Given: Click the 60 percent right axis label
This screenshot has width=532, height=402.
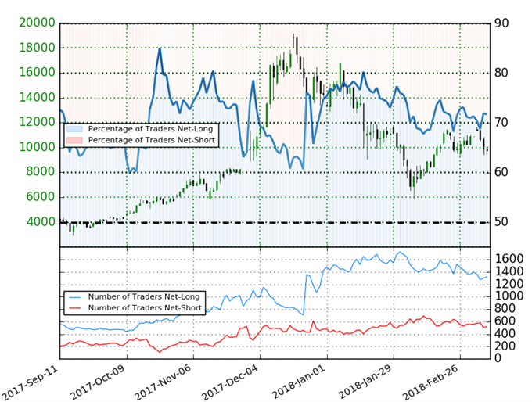Looking at the screenshot, I should coord(501,172).
